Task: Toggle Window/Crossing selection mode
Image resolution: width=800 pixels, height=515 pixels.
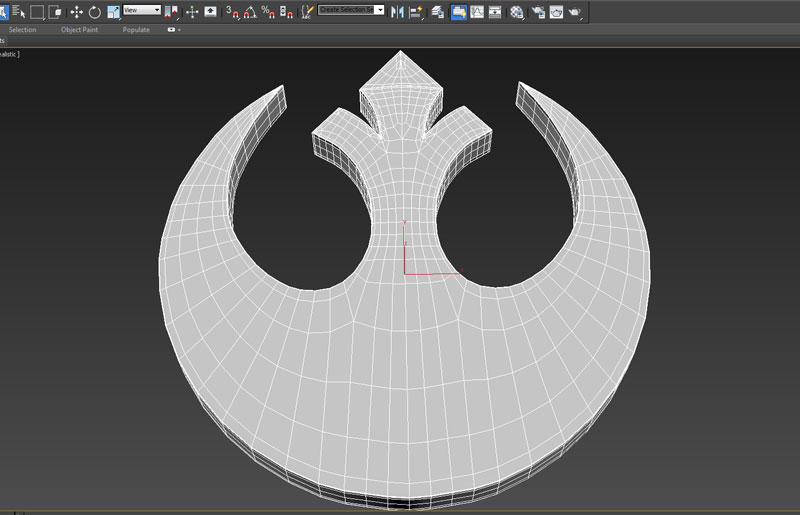Action: [x=55, y=12]
